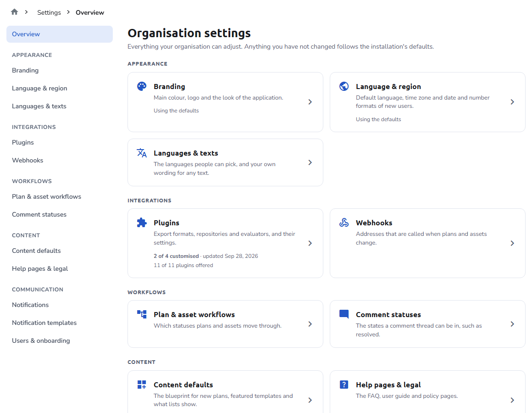This screenshot has height=413, width=532.
Task: Click the home icon in breadcrumb
Action: pos(14,12)
